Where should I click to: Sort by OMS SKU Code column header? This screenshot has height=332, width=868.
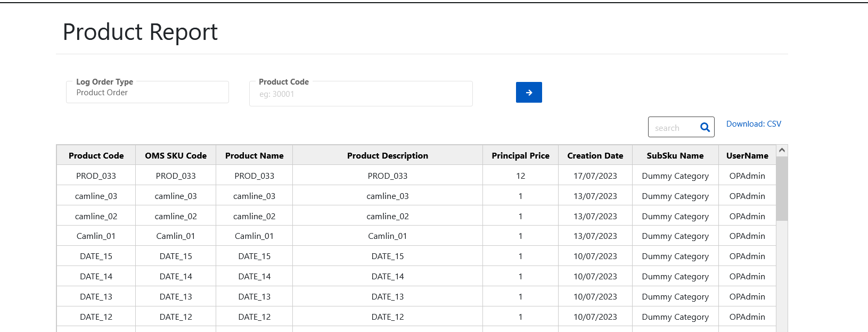pyautogui.click(x=176, y=155)
